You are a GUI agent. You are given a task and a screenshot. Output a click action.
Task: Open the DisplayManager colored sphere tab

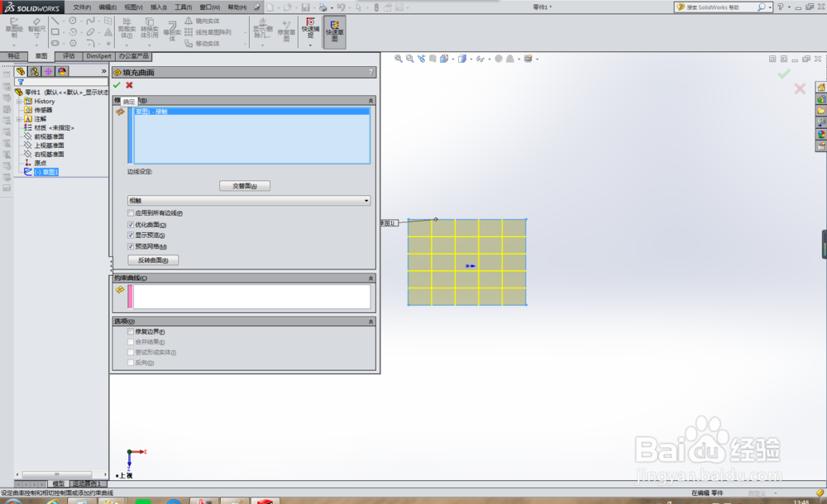pyautogui.click(x=62, y=71)
